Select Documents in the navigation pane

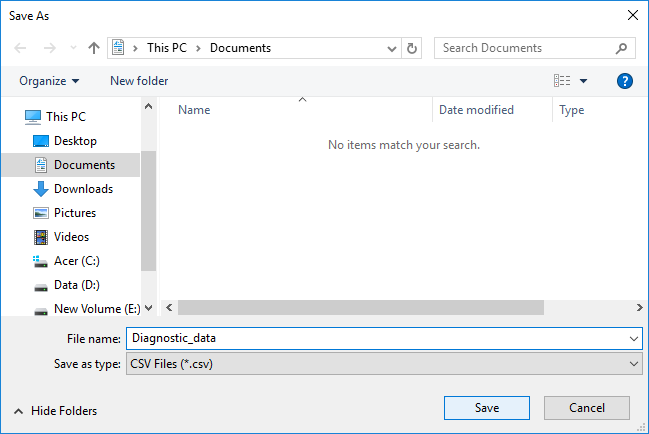click(x=71, y=165)
